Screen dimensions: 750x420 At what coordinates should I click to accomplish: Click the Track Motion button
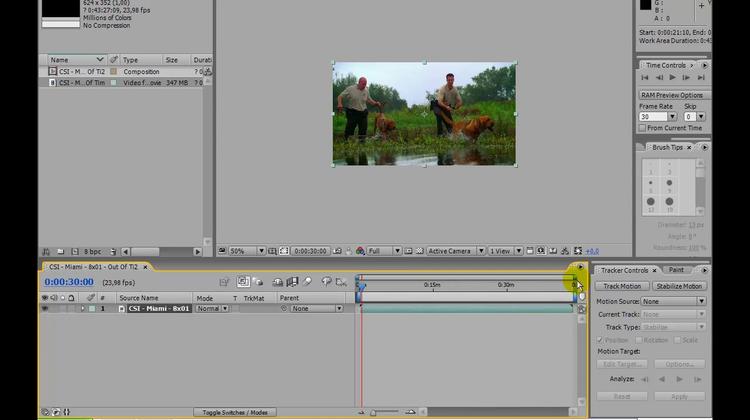[x=622, y=286]
